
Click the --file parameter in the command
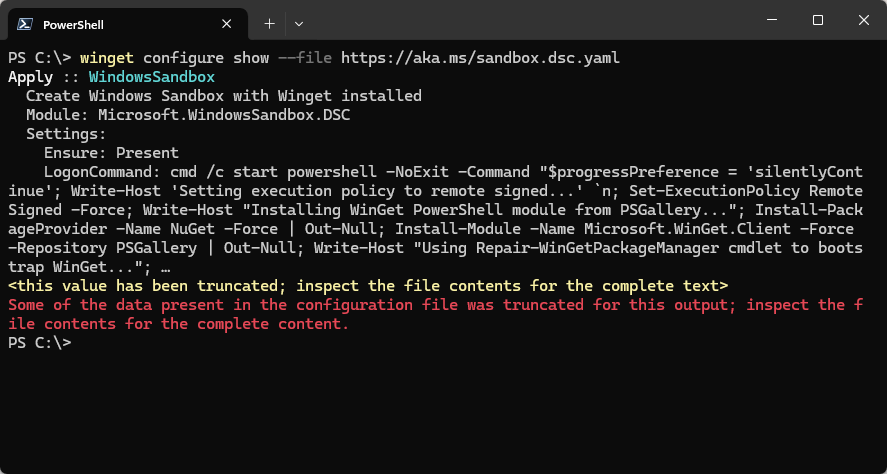305,58
